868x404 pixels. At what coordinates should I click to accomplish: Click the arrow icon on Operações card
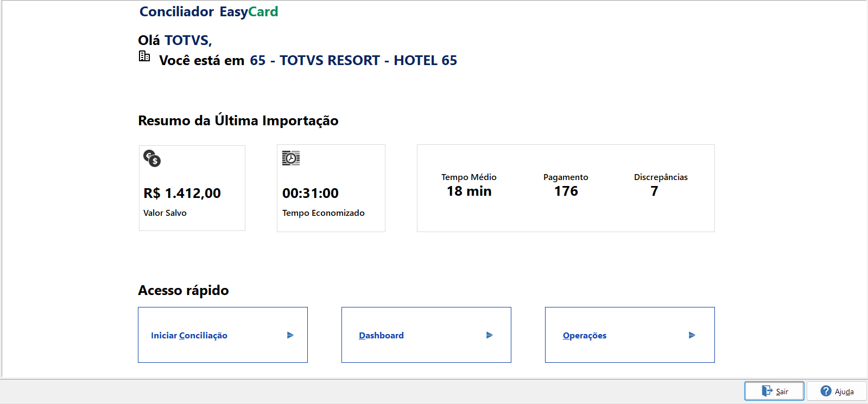click(x=692, y=335)
